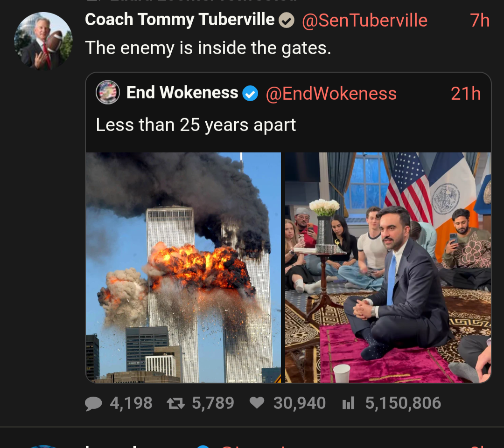Click the 5,789 retweets count
Viewport: 504px width, 448px height.
point(213,403)
